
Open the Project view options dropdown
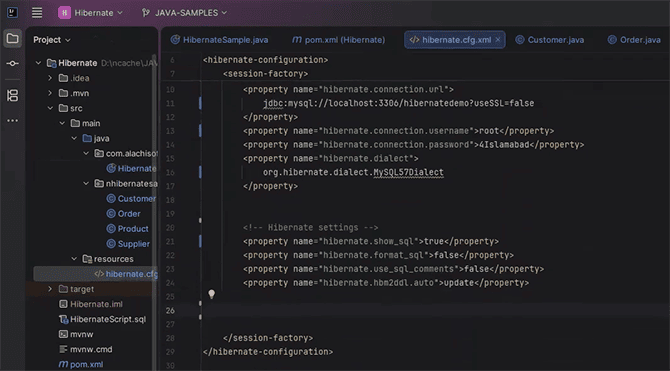[x=52, y=40]
